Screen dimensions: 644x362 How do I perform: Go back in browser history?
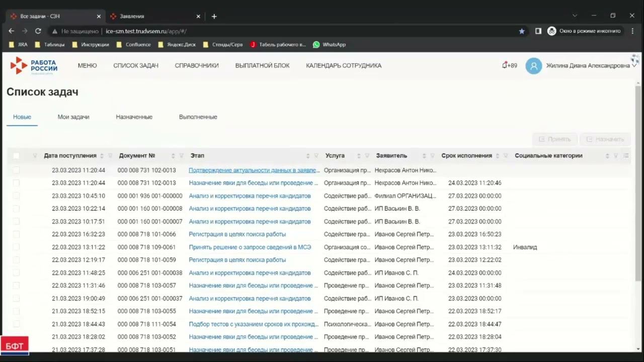point(12,31)
